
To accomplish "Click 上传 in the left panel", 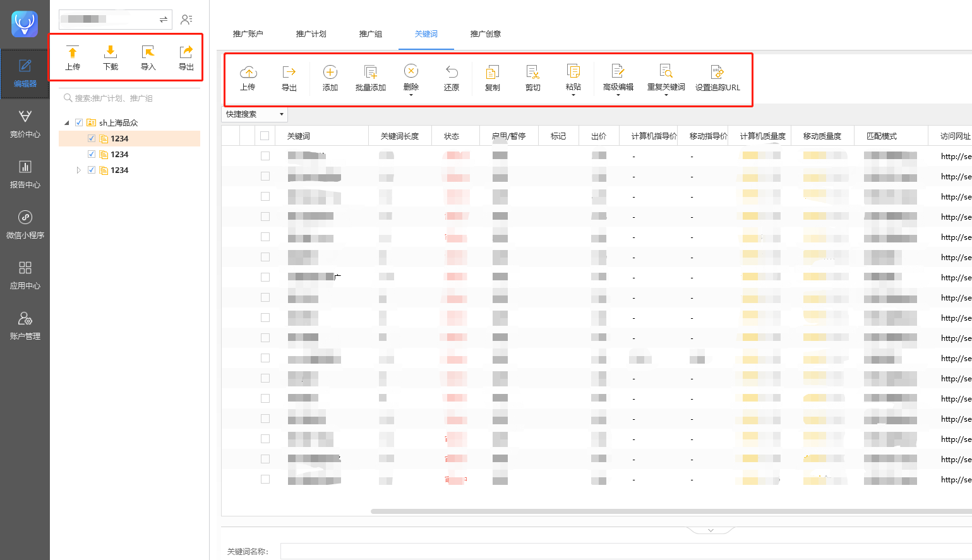I will [73, 57].
